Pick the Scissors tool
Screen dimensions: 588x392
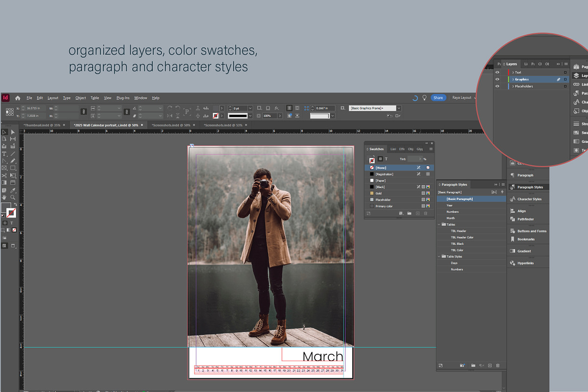coord(4,175)
